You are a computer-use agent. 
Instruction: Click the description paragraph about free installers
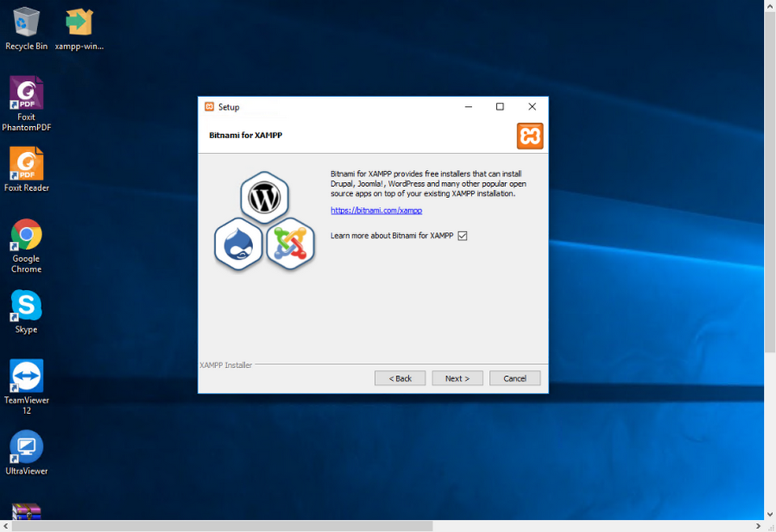tap(428, 184)
